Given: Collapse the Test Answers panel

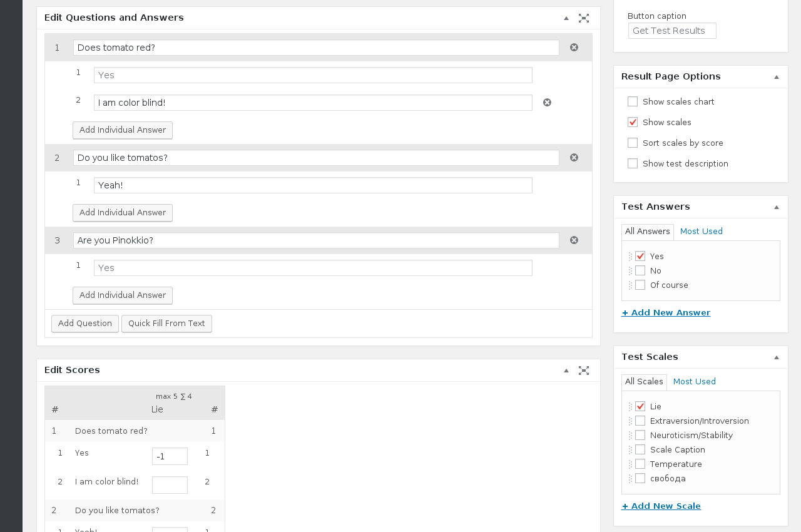Looking at the screenshot, I should click(x=777, y=207).
